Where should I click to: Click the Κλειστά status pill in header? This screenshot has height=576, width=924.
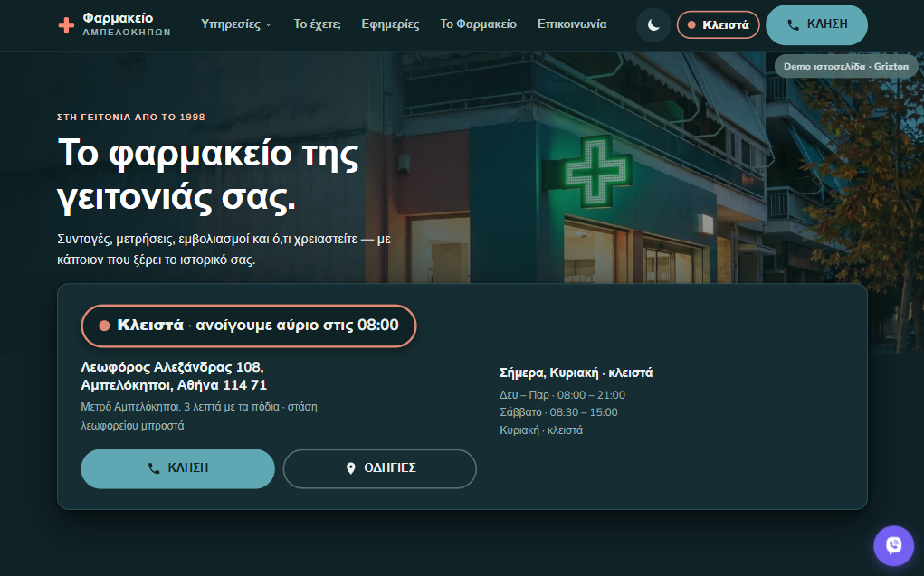718,24
